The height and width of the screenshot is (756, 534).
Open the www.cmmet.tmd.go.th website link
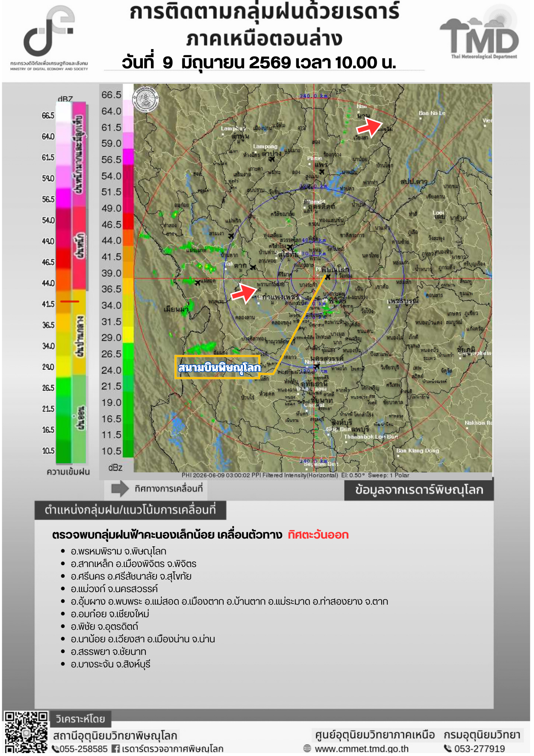[x=362, y=749]
